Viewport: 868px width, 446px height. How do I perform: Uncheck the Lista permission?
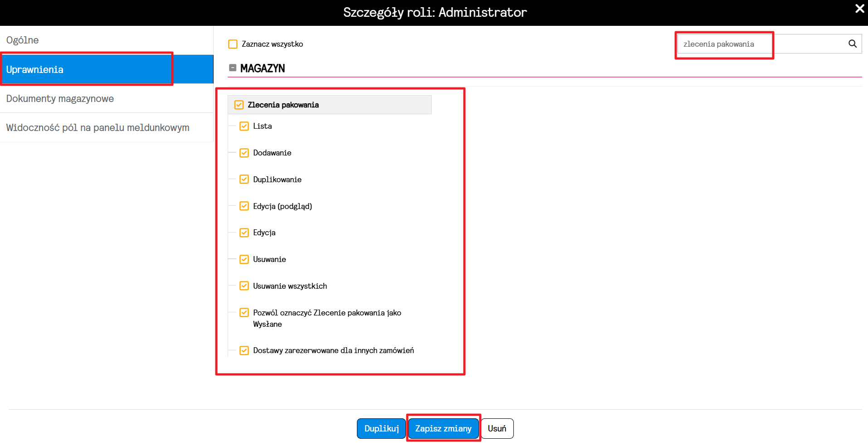(244, 126)
